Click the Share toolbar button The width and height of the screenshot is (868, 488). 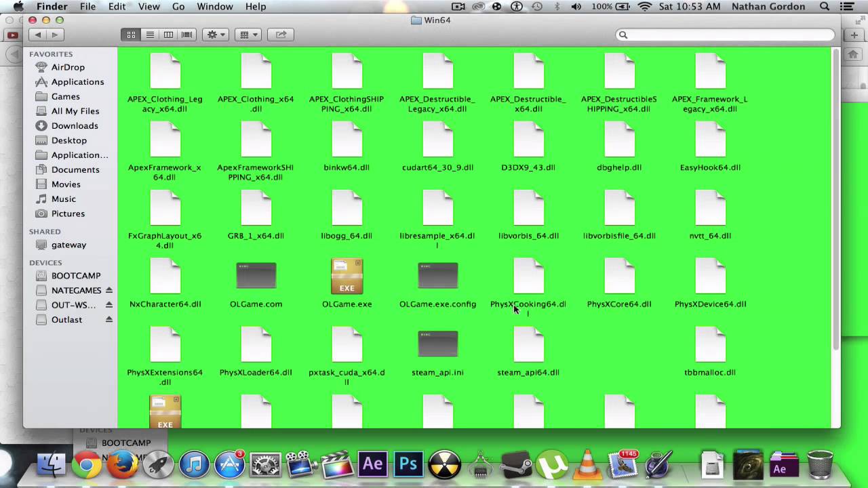281,35
